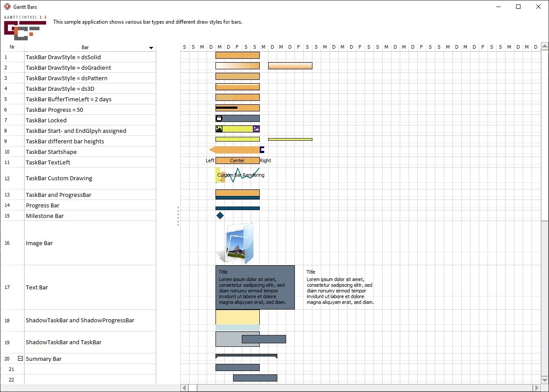The image size is (549, 392).
Task: Maximize the Gantt Bars window
Action: point(518,7)
